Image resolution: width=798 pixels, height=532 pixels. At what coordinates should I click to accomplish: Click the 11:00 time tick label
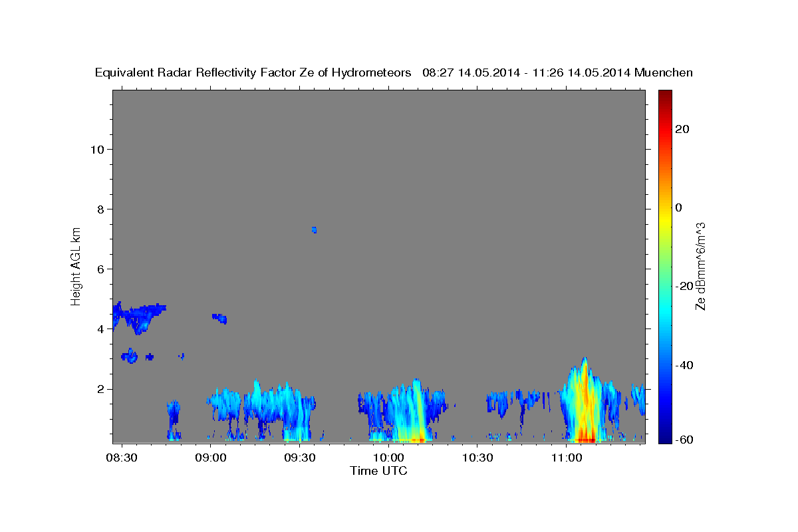click(566, 458)
